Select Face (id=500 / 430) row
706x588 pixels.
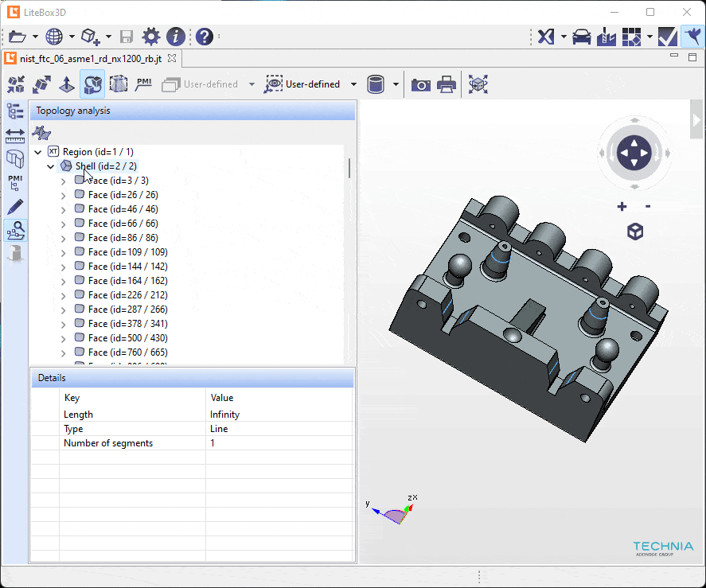128,337
